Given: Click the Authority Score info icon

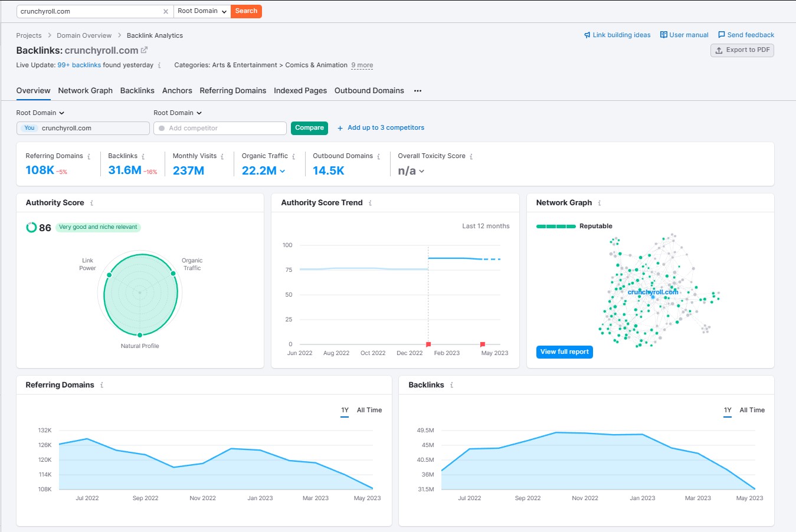Looking at the screenshot, I should point(91,203).
